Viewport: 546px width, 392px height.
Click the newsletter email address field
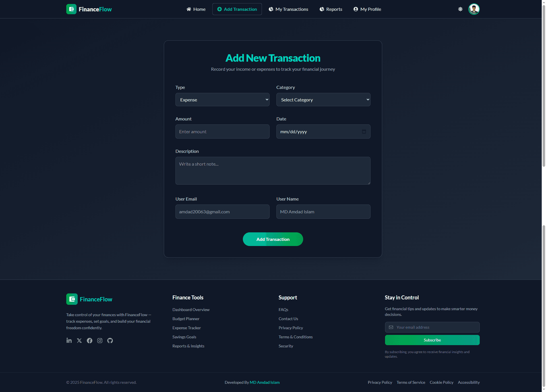432,327
